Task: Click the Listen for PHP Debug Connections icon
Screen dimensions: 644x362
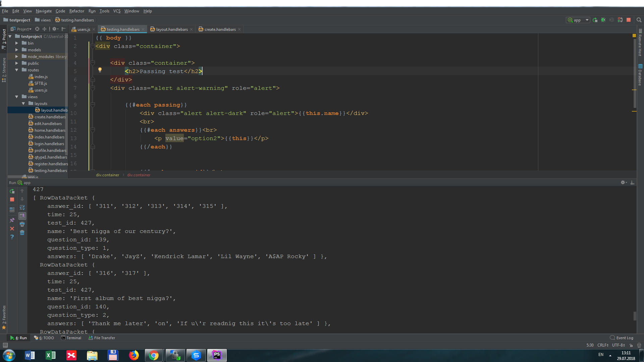Action: tap(620, 20)
